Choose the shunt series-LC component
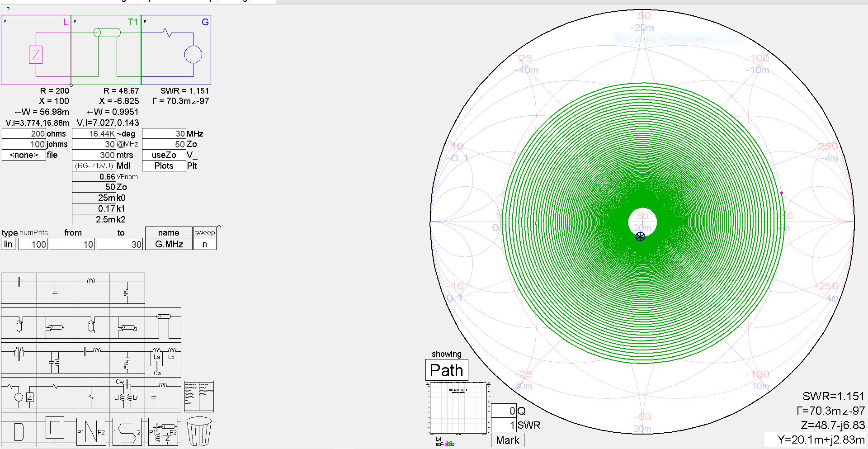Screen dimensions: 868x449 click(x=127, y=359)
